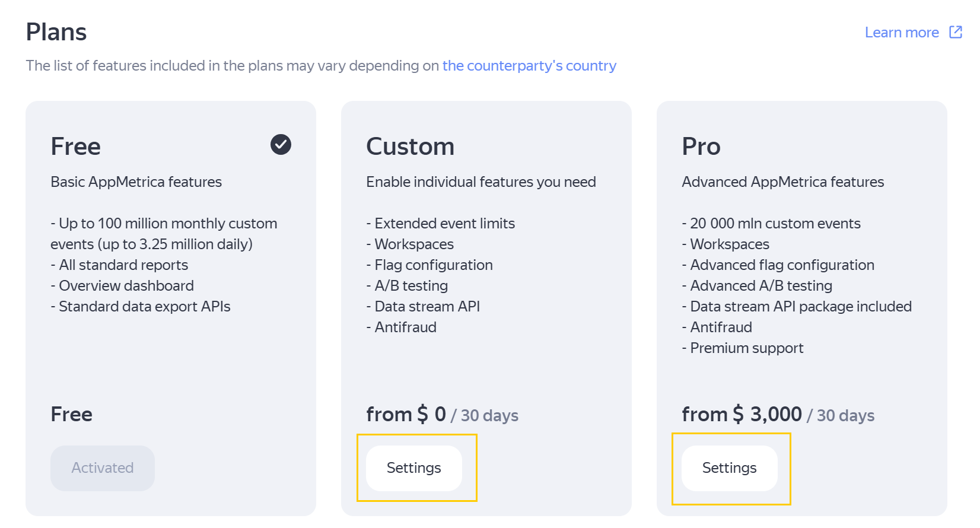Click the 'from $ 0 / 30 days' price
Viewport: 980px width, 528px height.
pos(442,414)
